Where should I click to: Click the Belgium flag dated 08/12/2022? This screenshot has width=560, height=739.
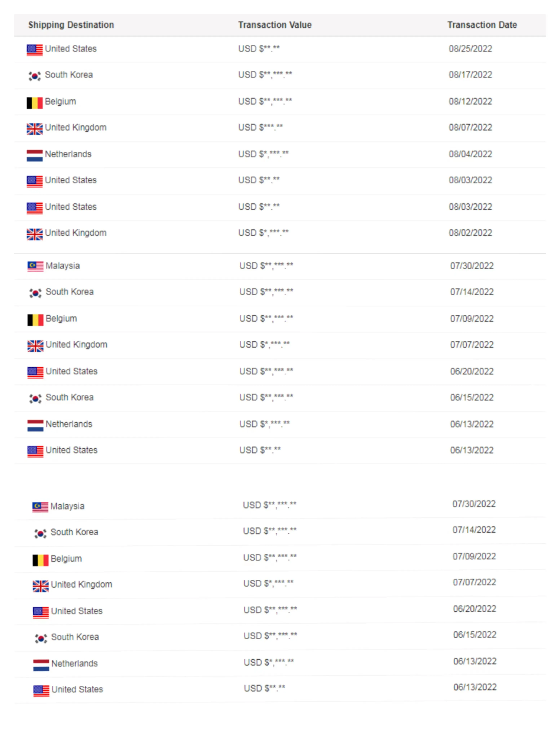[x=35, y=103]
